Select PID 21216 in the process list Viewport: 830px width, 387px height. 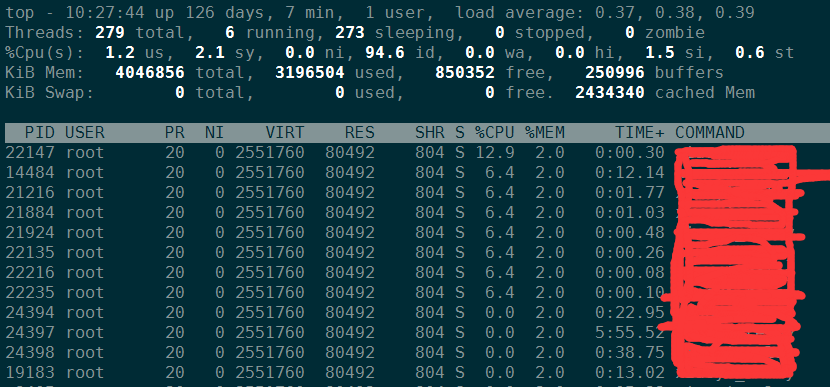tap(30, 192)
